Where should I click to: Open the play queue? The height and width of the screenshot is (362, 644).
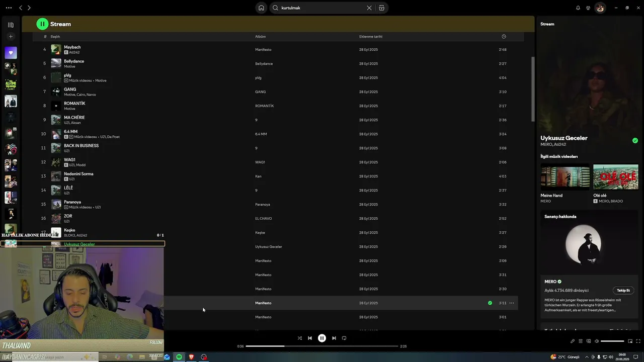coord(581,341)
